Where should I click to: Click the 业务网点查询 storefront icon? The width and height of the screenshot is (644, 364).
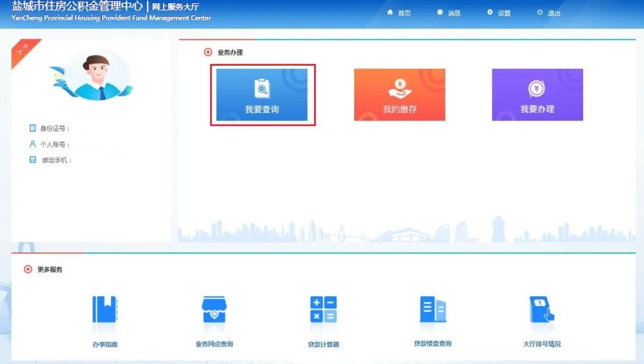click(214, 310)
